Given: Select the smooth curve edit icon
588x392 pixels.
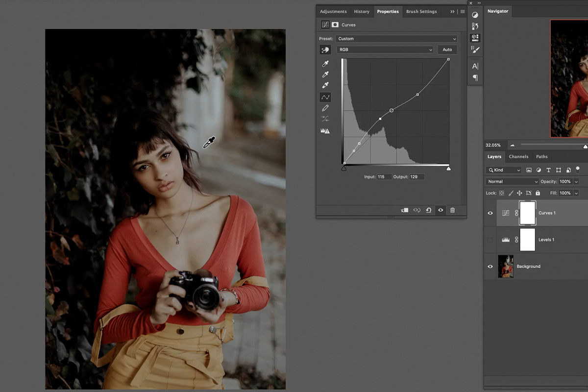Looking at the screenshot, I should coord(325,97).
